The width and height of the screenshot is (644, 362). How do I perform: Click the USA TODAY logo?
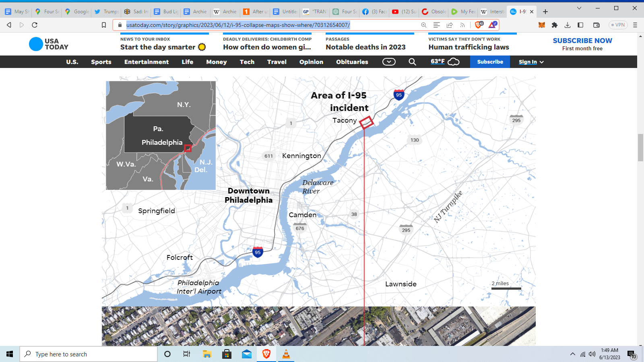(49, 44)
